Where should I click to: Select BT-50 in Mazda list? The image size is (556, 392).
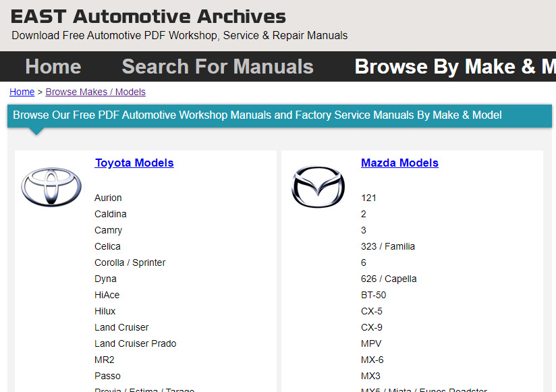click(x=373, y=295)
